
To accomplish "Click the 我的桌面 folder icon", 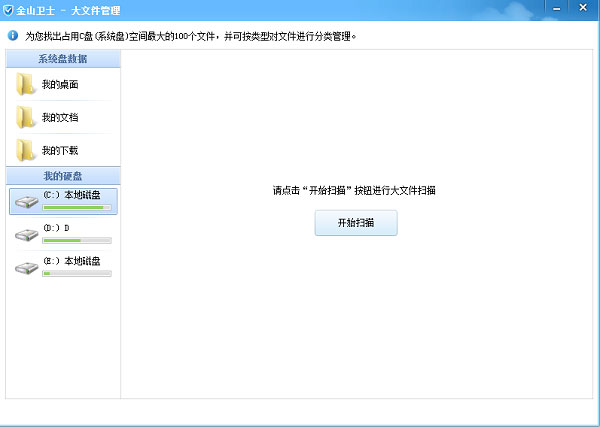I will [26, 85].
